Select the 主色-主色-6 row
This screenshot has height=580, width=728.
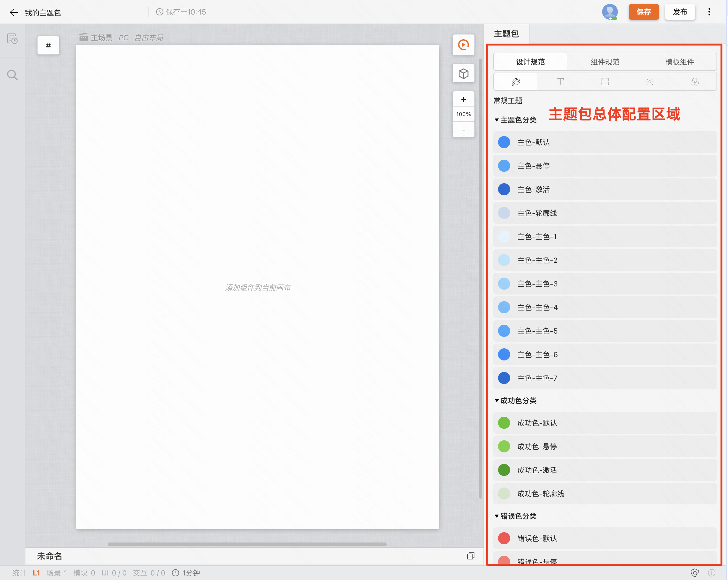pos(605,355)
